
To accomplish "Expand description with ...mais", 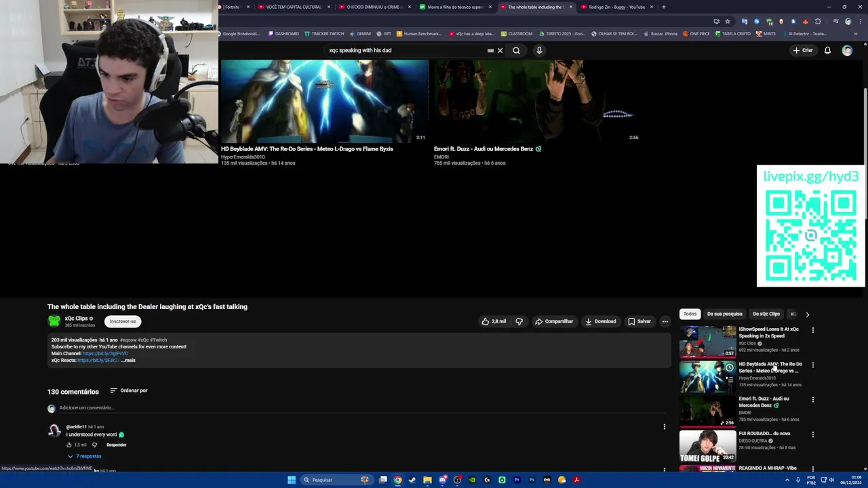I will [x=128, y=360].
